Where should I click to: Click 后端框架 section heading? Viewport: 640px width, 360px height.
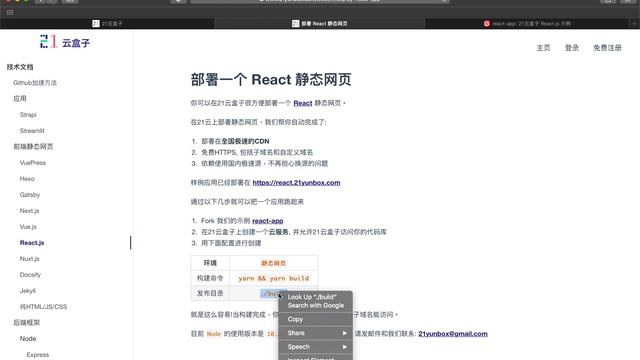pyautogui.click(x=27, y=322)
